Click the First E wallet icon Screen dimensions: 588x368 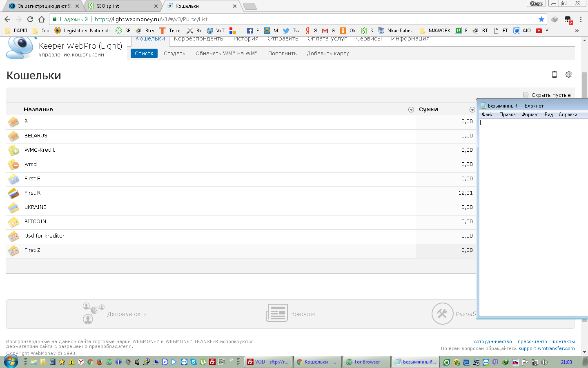pos(13,179)
